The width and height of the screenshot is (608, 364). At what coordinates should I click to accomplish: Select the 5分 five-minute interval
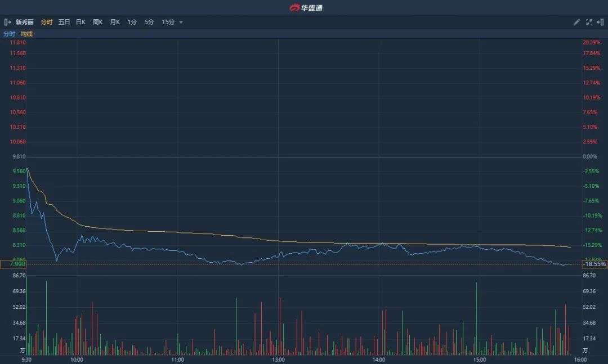coord(149,22)
